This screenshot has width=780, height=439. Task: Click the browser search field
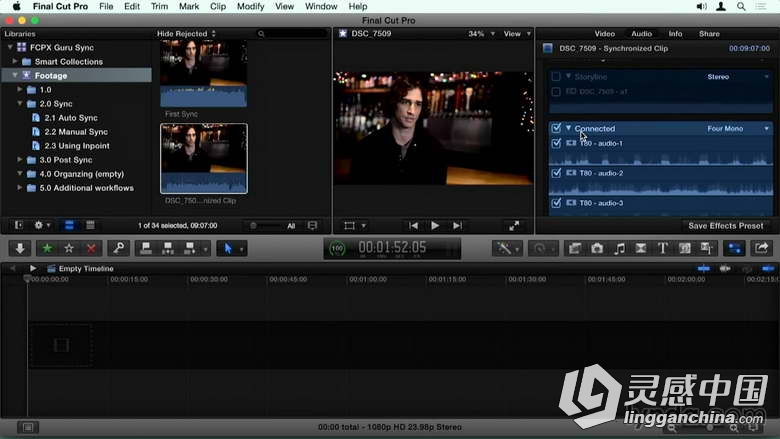292,33
